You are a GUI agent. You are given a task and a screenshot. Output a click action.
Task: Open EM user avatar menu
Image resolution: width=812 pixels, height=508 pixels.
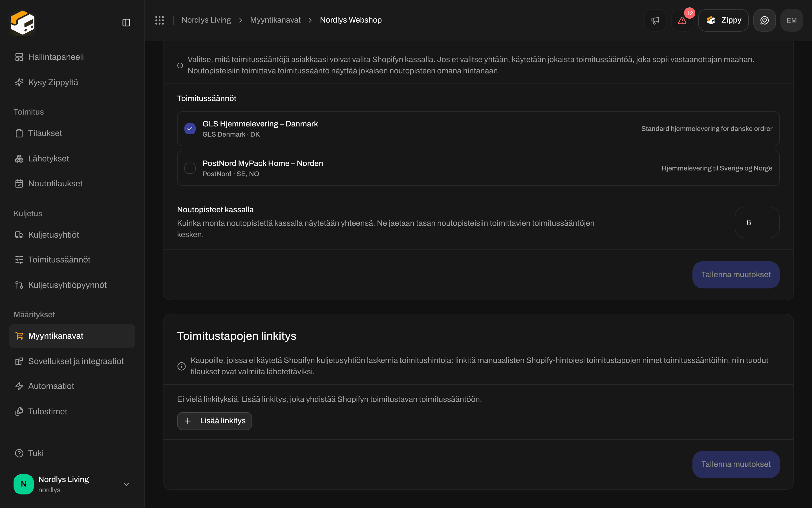[791, 20]
